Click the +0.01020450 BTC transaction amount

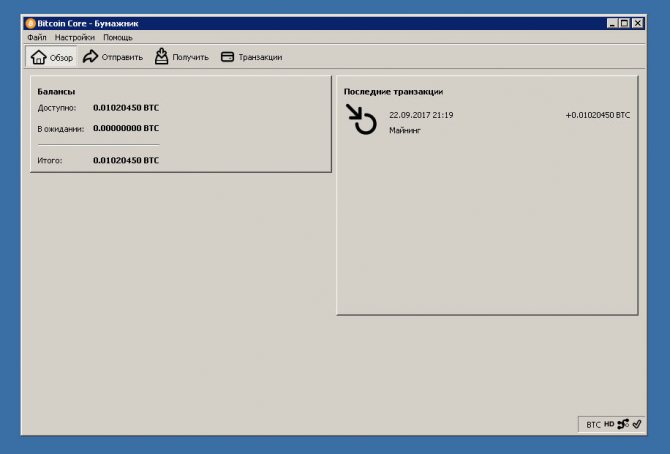tap(597, 115)
